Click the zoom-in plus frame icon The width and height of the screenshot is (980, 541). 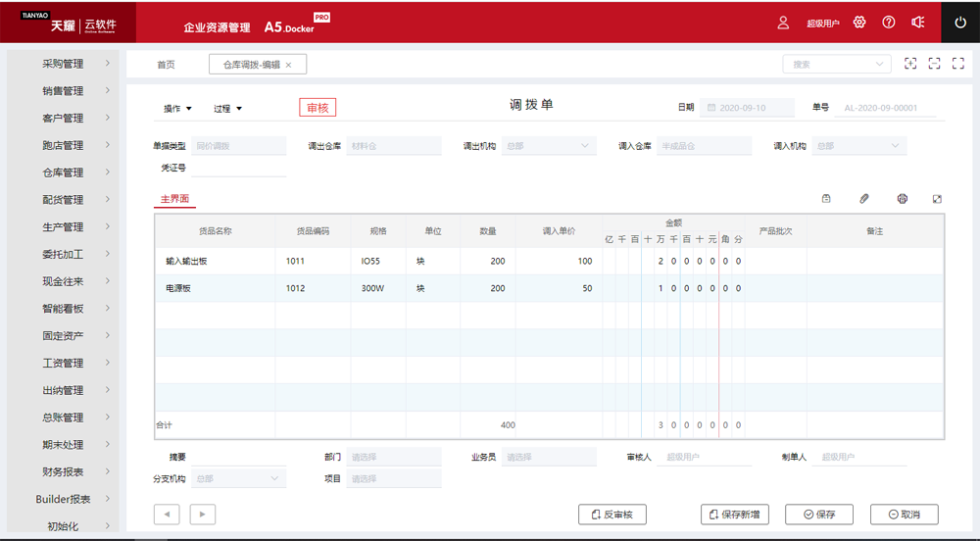910,64
